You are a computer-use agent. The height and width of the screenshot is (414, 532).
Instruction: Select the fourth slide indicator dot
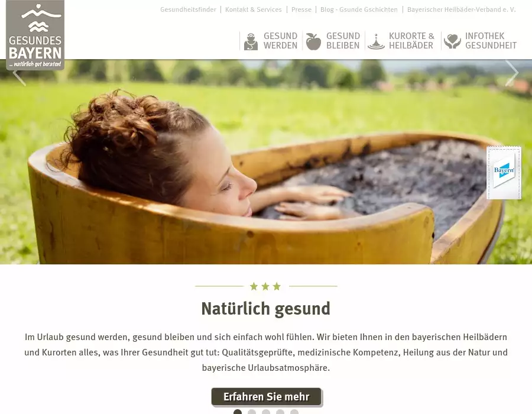(280, 412)
